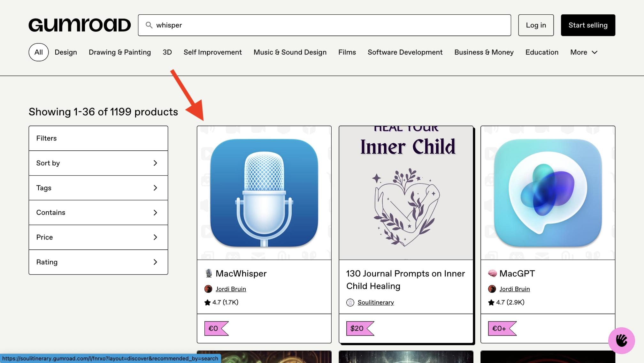Open the Gumroad logo home link
The height and width of the screenshot is (363, 644).
(x=80, y=25)
